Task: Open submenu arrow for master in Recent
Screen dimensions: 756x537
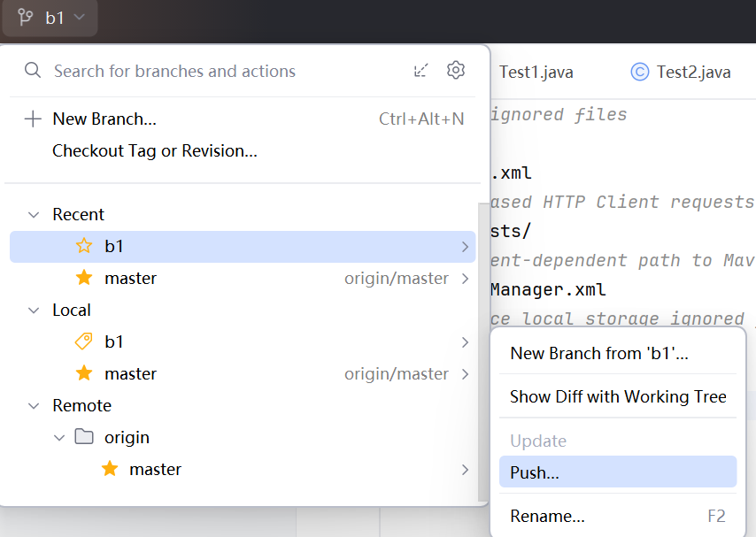Action: click(465, 279)
